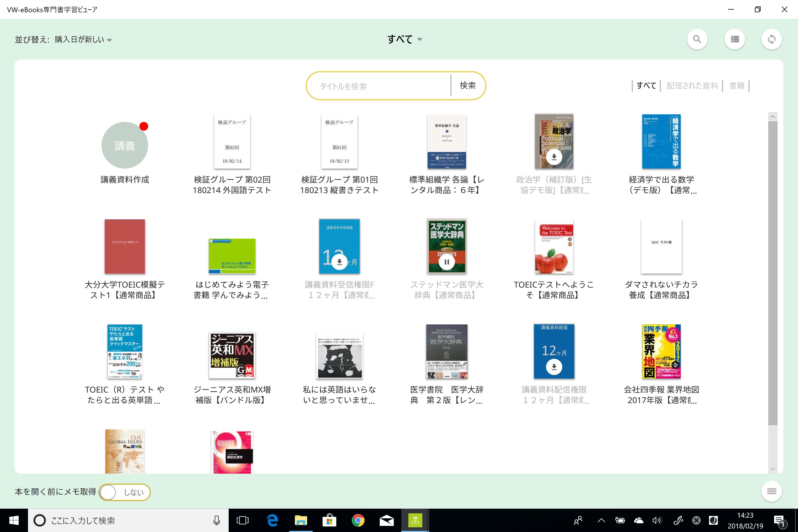
Task: Click scroll down arrow of book list
Action: point(773,469)
